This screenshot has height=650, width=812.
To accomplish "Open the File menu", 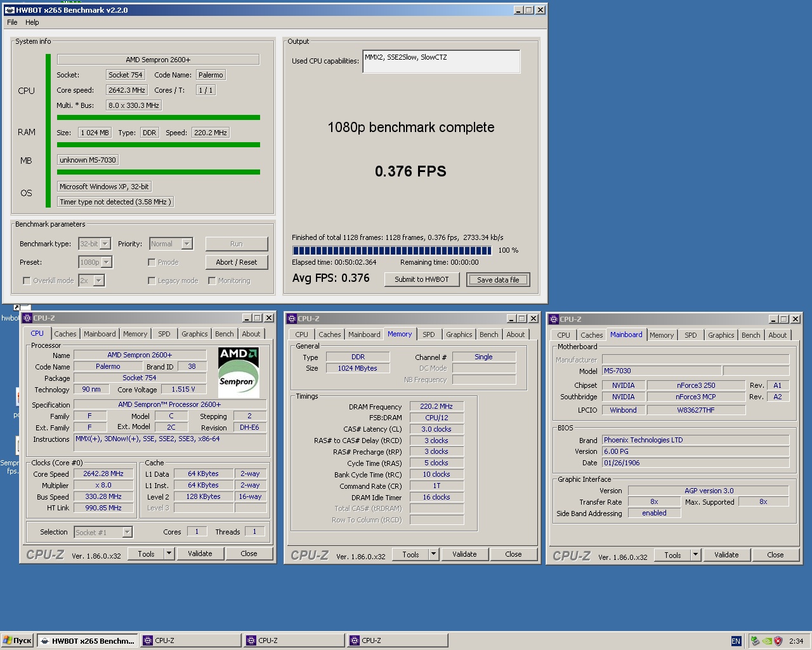I will [12, 22].
